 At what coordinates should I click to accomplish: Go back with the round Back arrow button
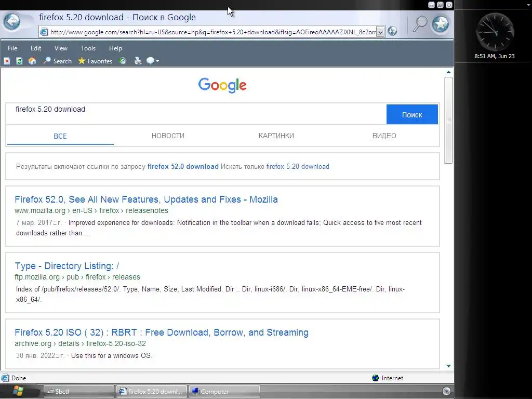[x=12, y=22]
